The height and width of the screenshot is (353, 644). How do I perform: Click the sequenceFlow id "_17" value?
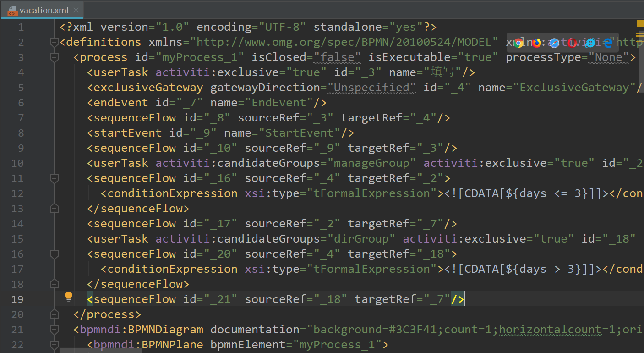(220, 224)
